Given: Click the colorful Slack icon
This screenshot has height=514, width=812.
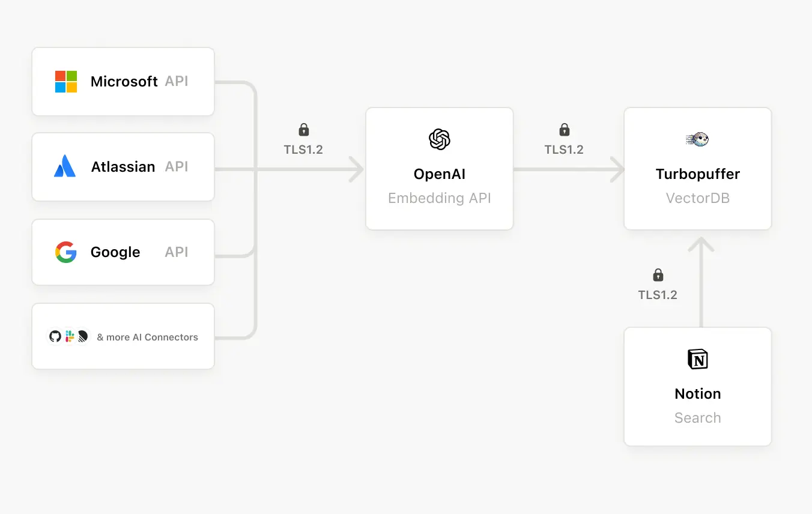Looking at the screenshot, I should 70,336.
